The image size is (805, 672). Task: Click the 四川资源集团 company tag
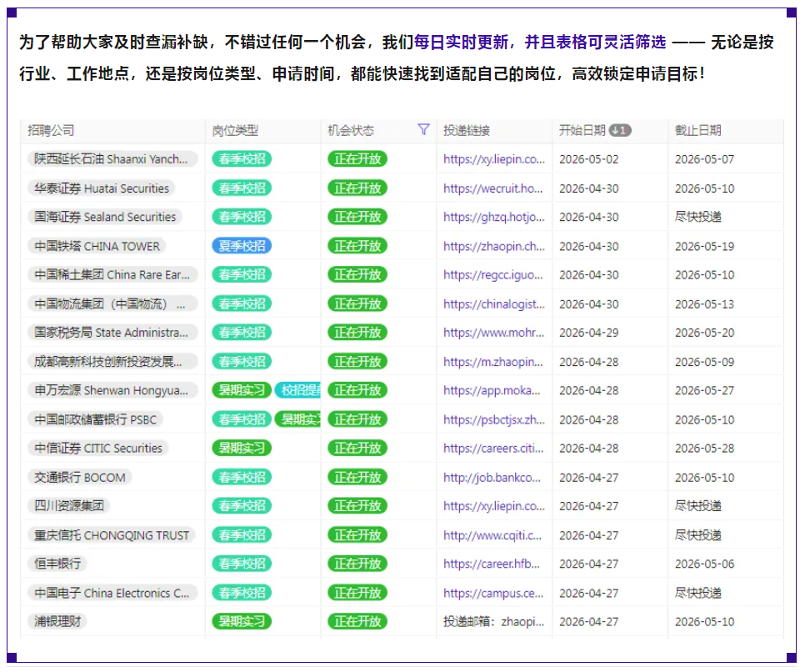(x=69, y=506)
